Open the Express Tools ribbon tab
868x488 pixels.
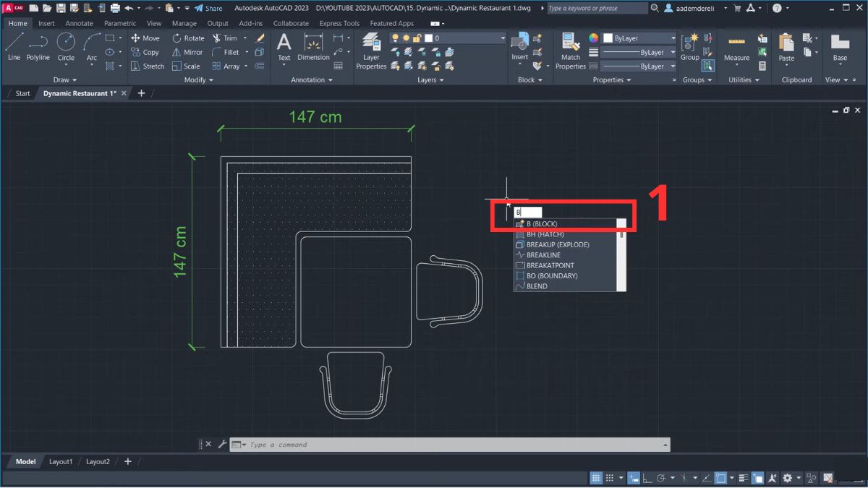click(339, 22)
